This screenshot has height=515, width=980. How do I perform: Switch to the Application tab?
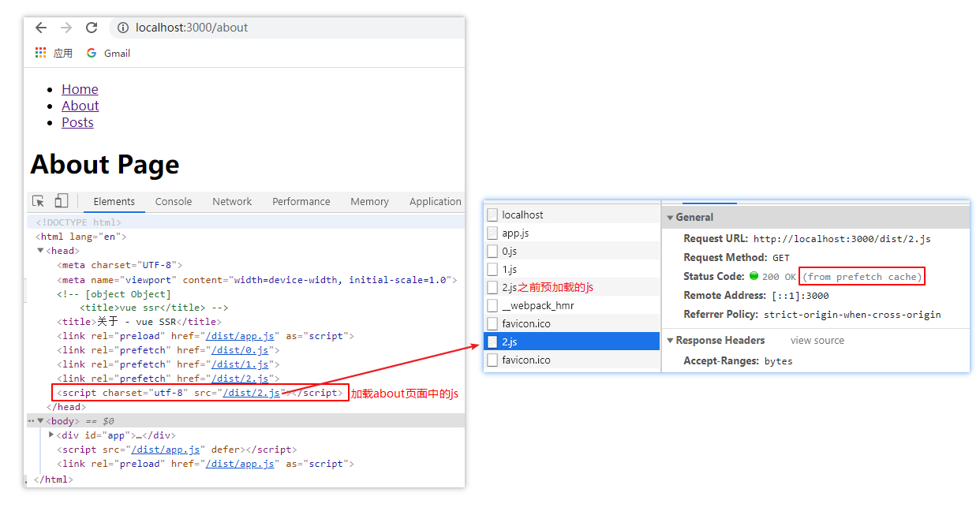pyautogui.click(x=435, y=201)
